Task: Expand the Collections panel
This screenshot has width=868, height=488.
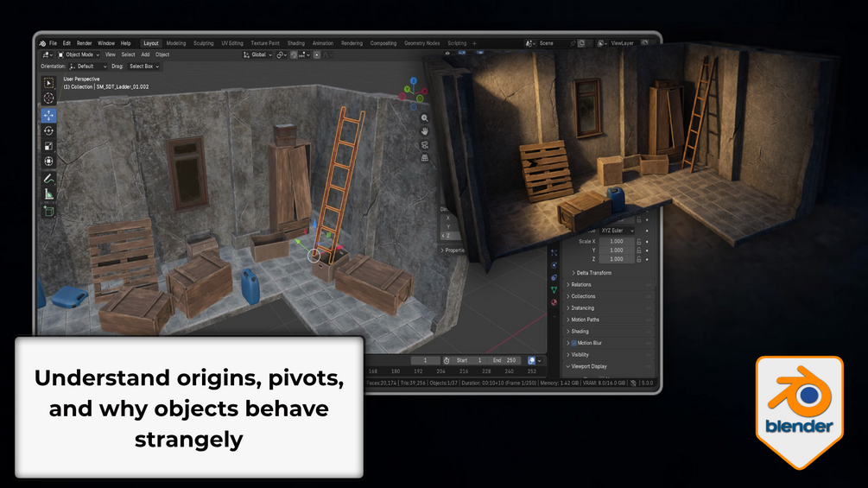Action: click(609, 296)
